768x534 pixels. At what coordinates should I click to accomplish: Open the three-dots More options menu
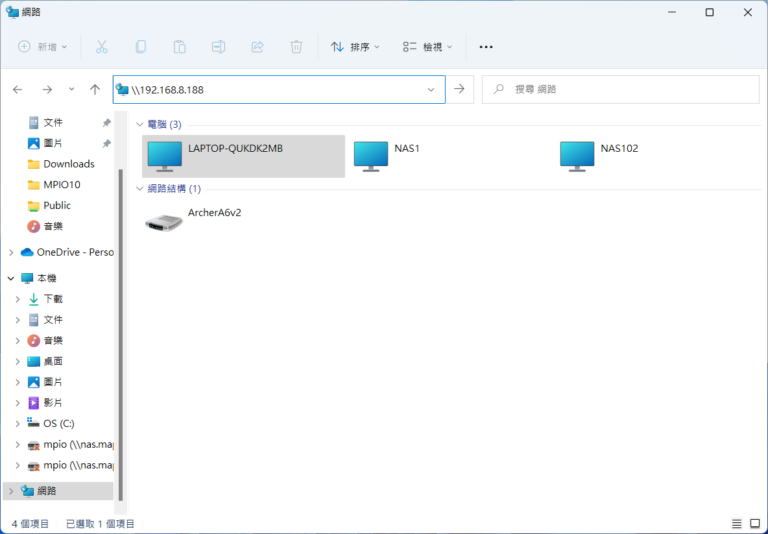[x=486, y=47]
